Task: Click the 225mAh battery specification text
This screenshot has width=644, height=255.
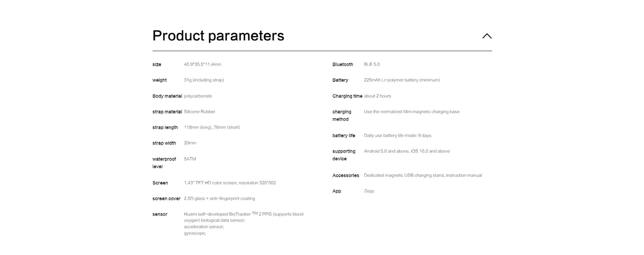Action: (401, 80)
